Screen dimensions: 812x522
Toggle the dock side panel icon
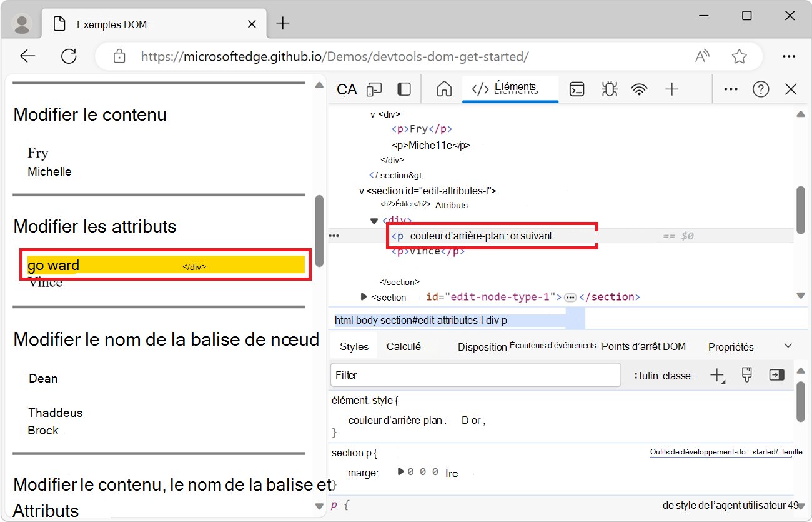click(404, 89)
